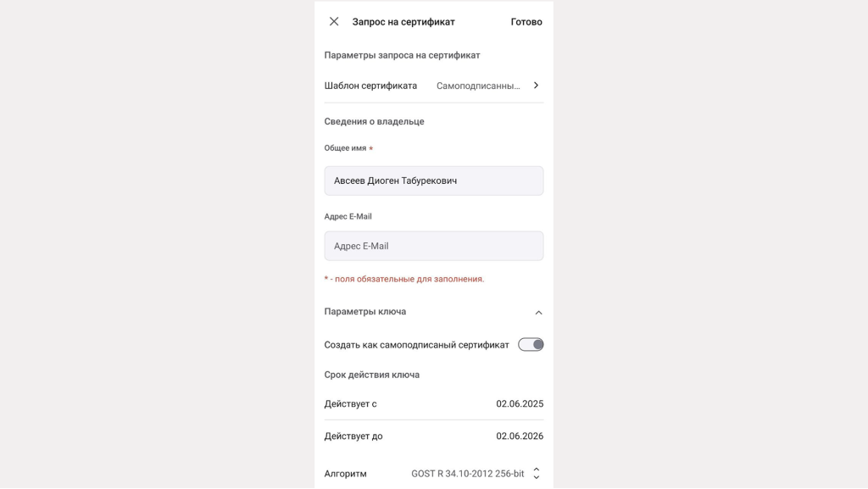Viewport: 868px width, 489px height.
Task: Close the certificate request screen with X
Action: coord(334,21)
